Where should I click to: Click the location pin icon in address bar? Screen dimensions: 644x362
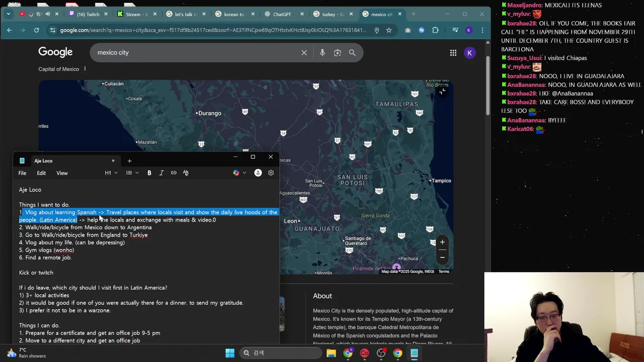(x=376, y=30)
